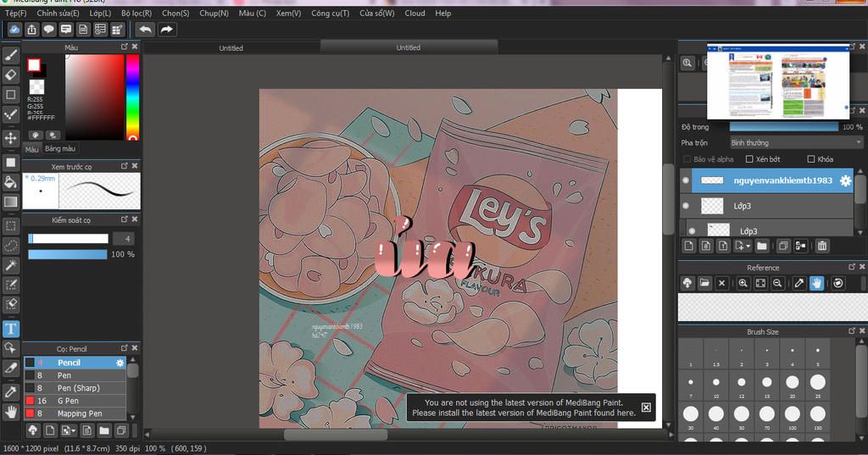
Task: Open the Bộ lọc(R) menu
Action: pos(136,13)
